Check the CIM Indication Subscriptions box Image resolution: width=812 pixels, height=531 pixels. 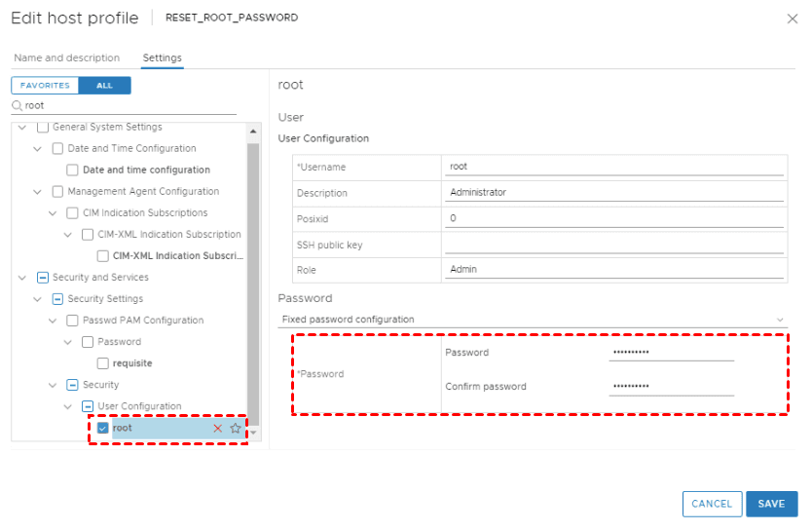click(72, 213)
